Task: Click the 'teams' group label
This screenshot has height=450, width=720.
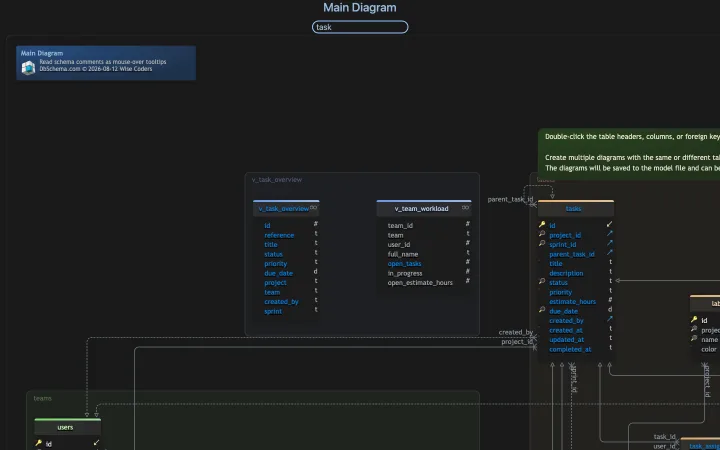Action: 42,398
